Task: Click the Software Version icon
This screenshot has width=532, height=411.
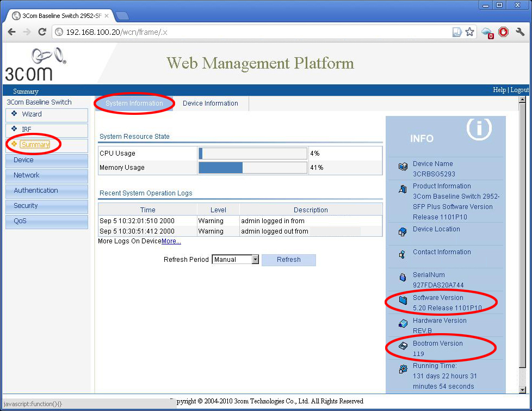Action: pos(403,300)
